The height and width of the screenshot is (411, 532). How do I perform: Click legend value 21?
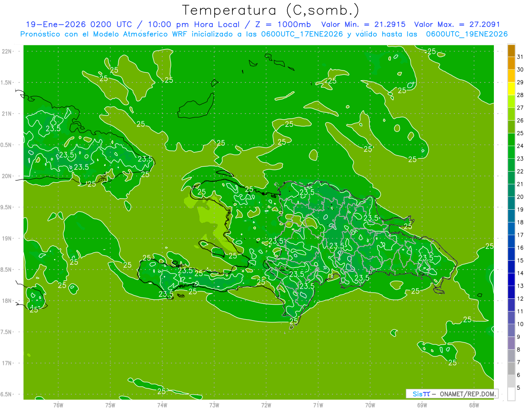(520, 184)
